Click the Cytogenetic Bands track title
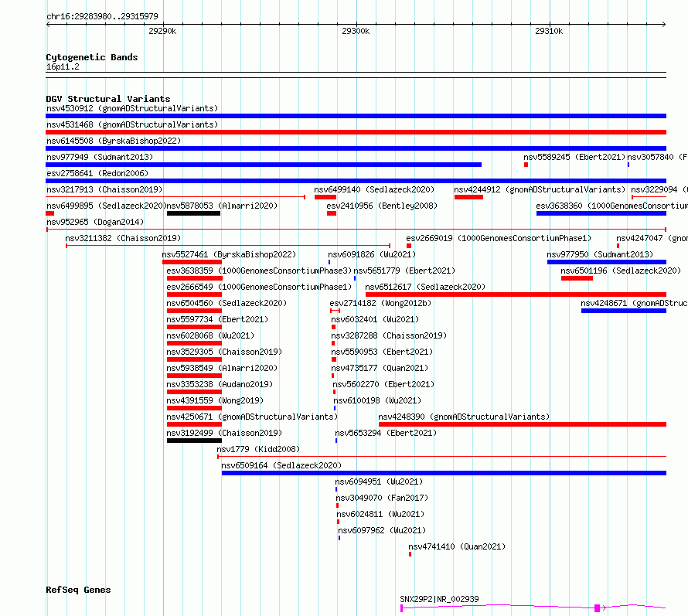 (92, 57)
